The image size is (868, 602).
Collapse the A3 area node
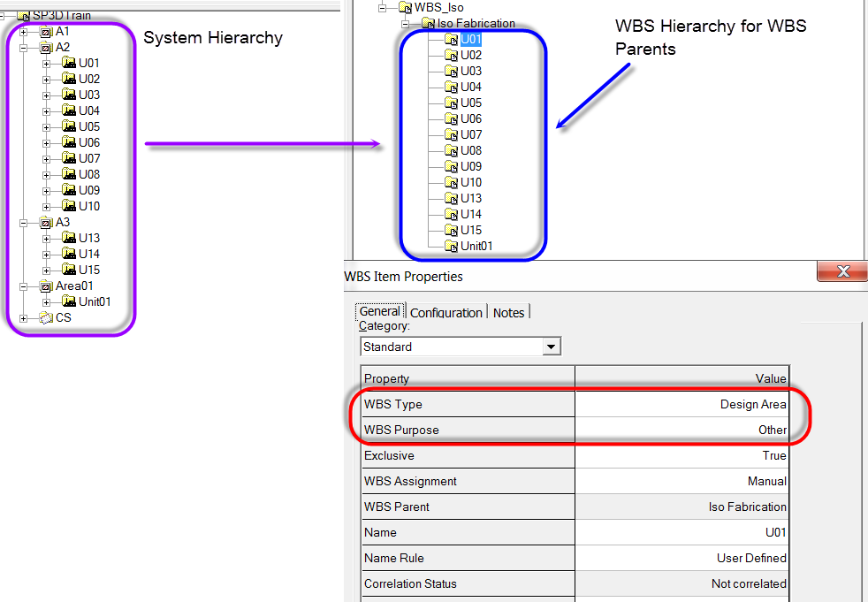point(23,223)
